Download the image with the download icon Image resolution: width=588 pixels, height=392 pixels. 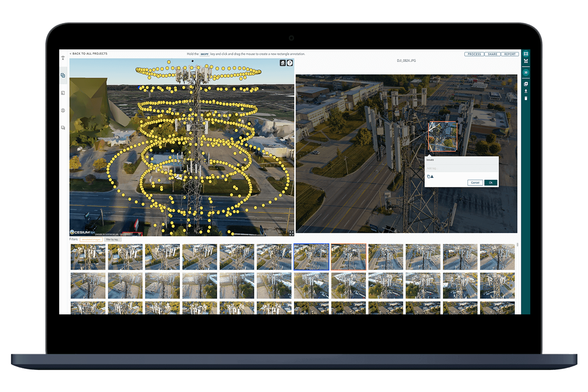click(526, 91)
